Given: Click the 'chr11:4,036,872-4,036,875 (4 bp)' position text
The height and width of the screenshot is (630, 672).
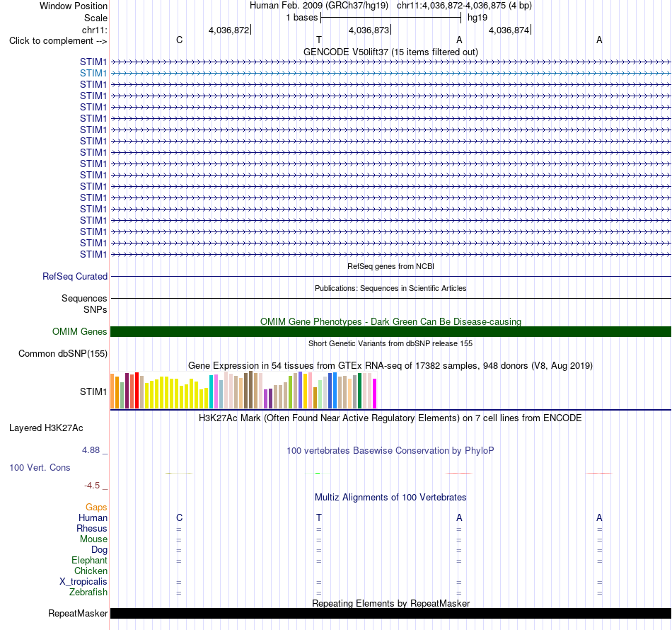Looking at the screenshot, I should pos(464,6).
